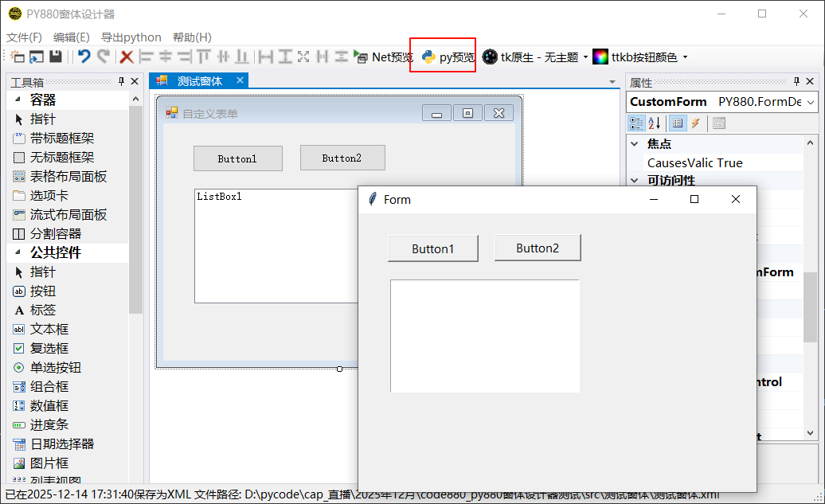Save the form design using the save icon
The image size is (825, 504).
[x=56, y=57]
